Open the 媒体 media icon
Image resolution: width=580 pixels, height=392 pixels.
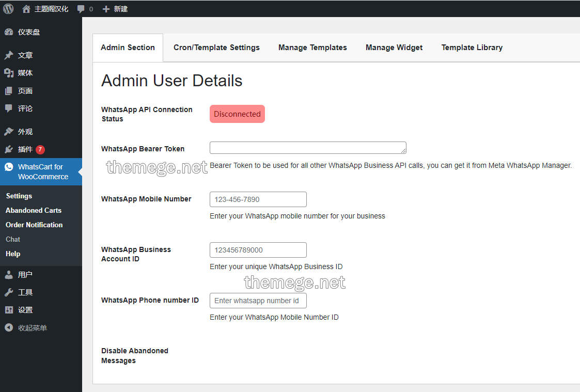(x=9, y=73)
